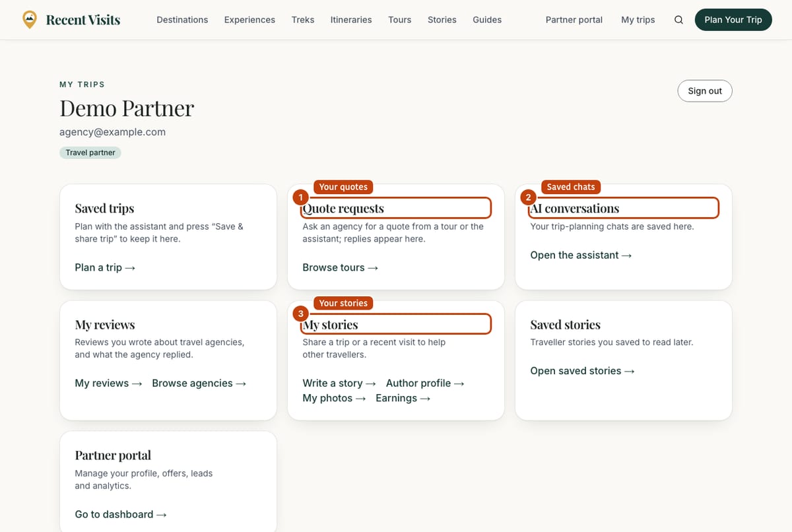This screenshot has width=792, height=532.
Task: Click the Demo Partner heading
Action: [127, 108]
